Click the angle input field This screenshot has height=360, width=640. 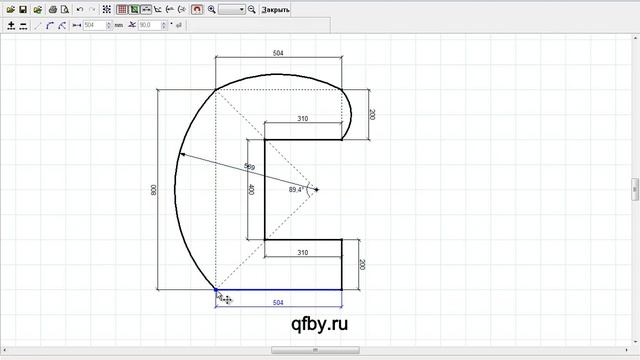150,25
